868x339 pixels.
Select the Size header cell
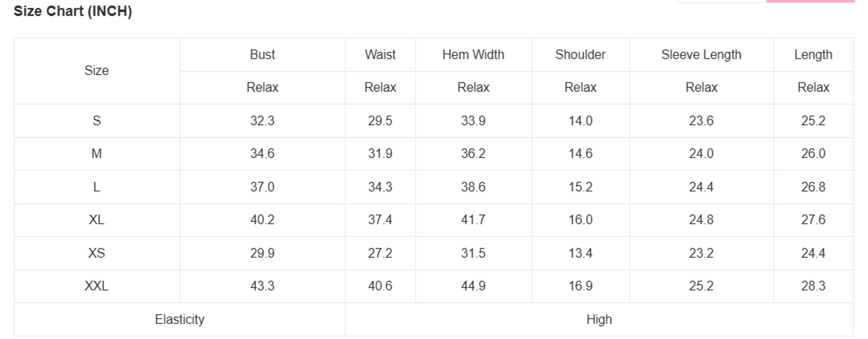96,71
